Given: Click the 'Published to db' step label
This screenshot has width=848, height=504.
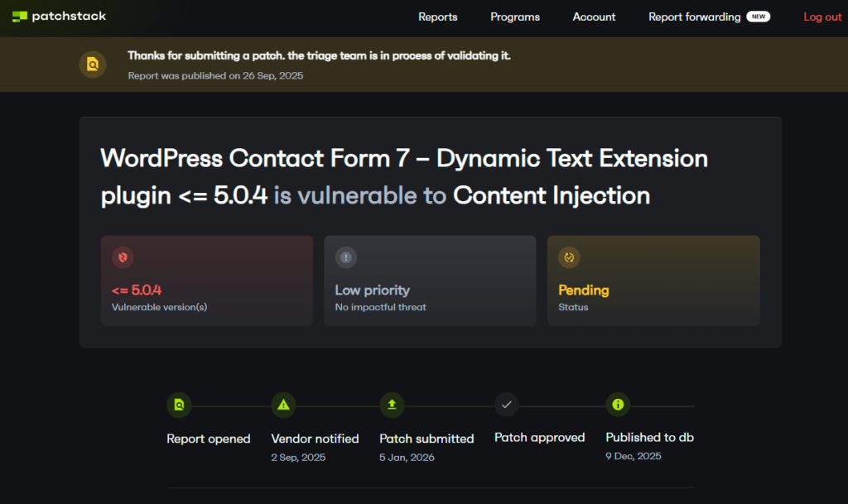Looking at the screenshot, I should point(649,438).
